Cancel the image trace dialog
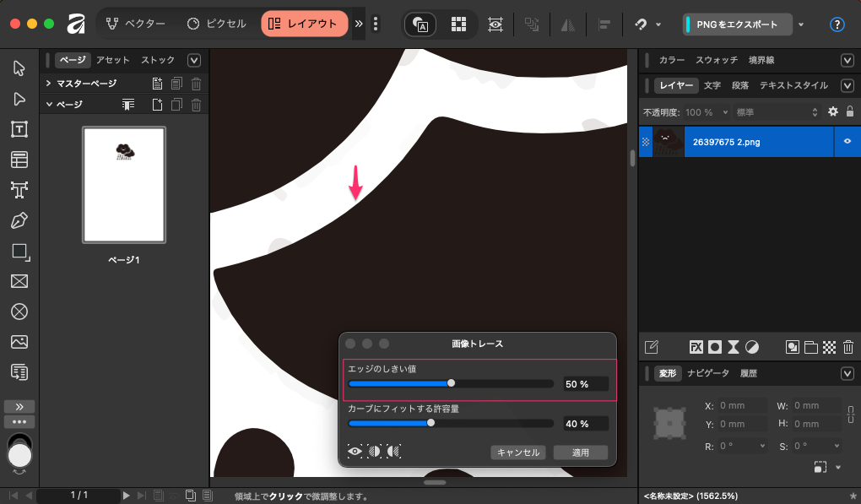861x504 pixels. point(518,453)
